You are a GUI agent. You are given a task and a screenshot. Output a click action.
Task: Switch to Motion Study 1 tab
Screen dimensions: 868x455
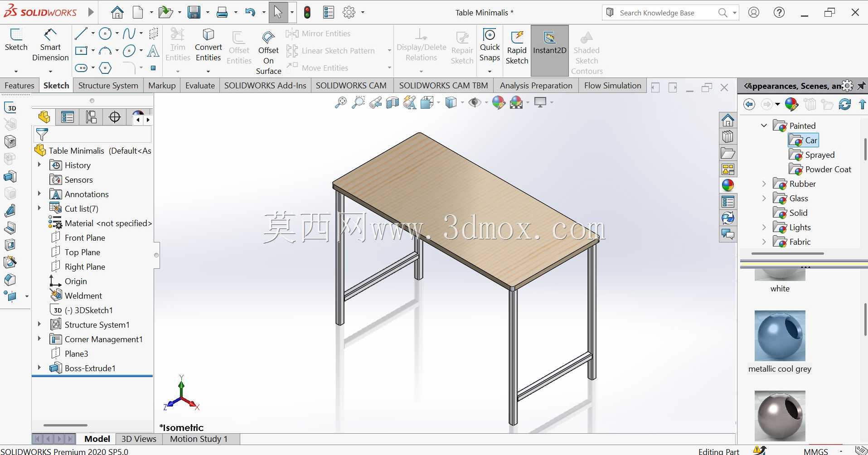(199, 439)
